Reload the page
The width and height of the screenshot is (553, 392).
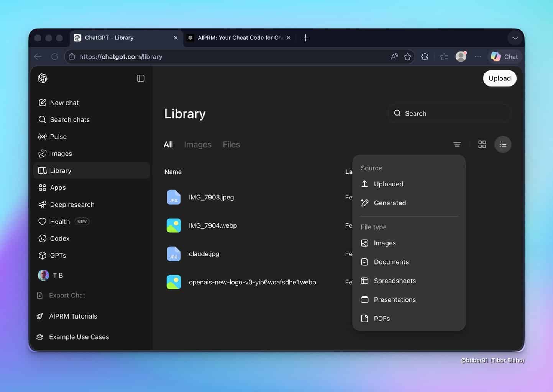55,57
